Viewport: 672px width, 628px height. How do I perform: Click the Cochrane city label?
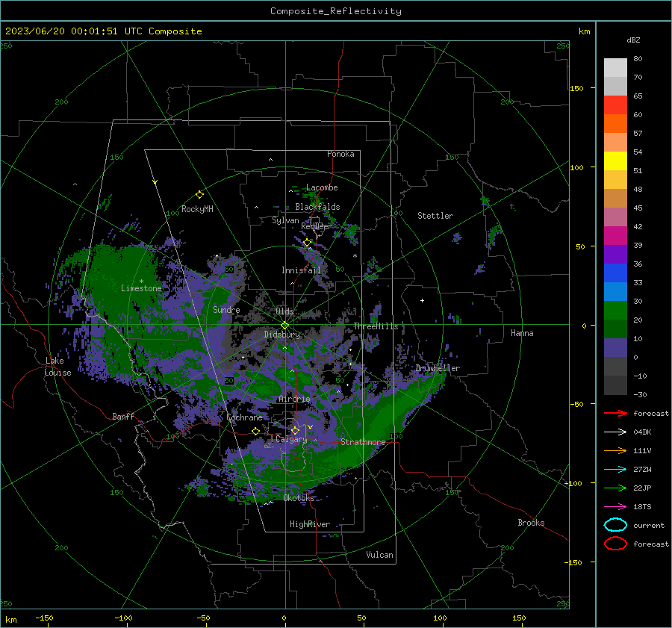pyautogui.click(x=244, y=417)
